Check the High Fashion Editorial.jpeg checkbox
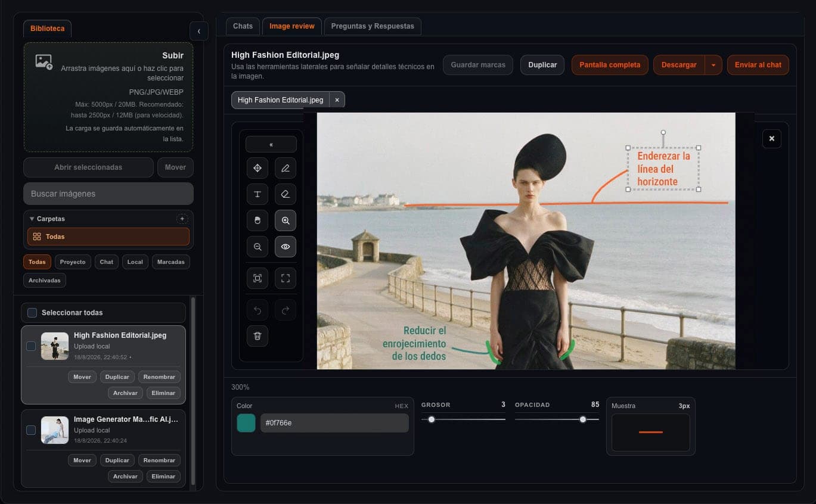The height and width of the screenshot is (504, 816). tap(31, 346)
